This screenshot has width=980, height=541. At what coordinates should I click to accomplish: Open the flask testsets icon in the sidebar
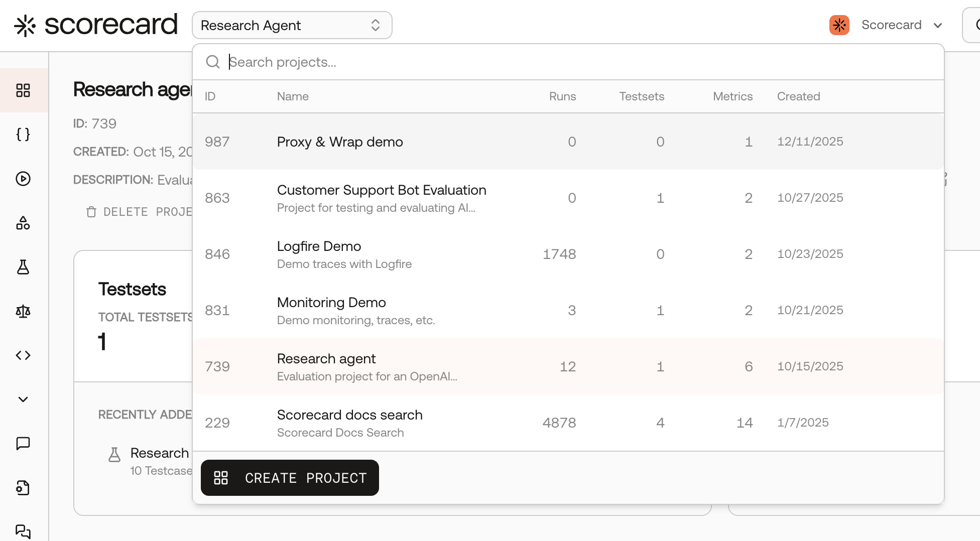click(x=23, y=267)
